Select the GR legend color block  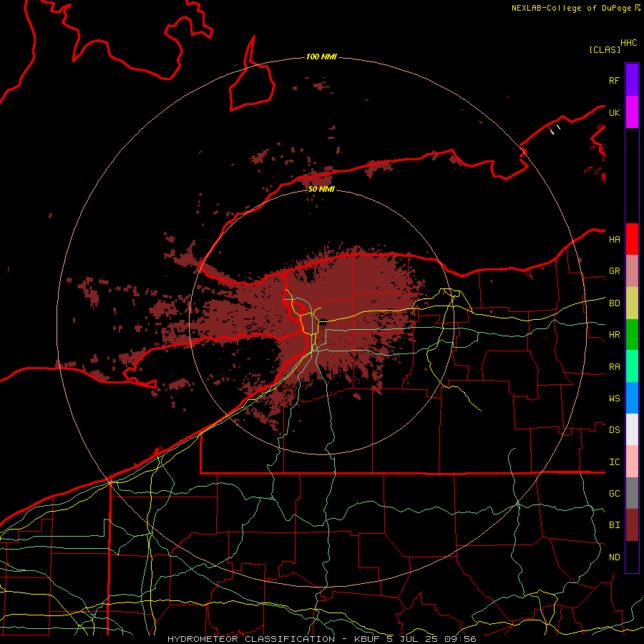coord(632,271)
